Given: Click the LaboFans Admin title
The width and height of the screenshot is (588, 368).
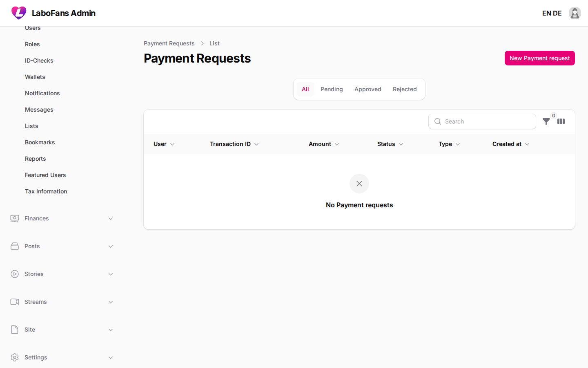Looking at the screenshot, I should point(64,13).
